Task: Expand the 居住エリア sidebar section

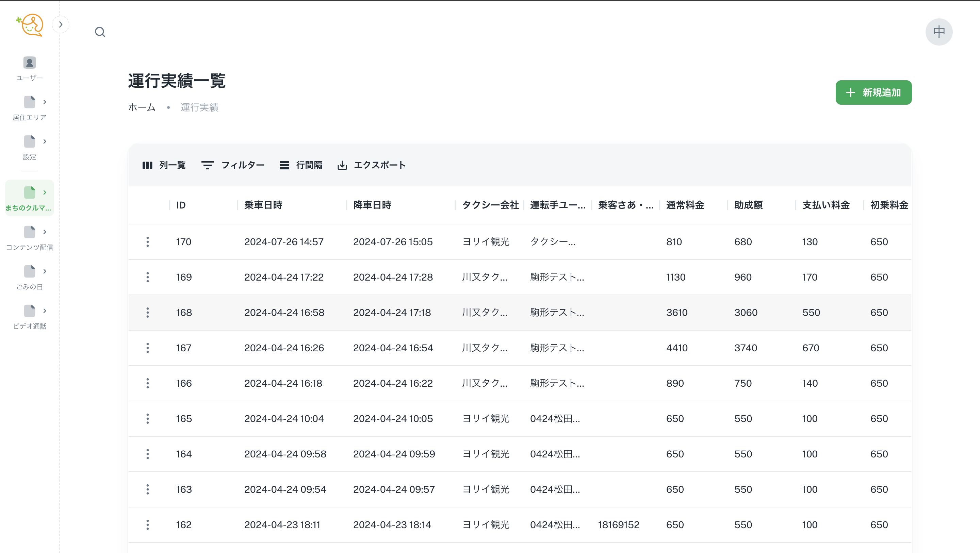Action: [x=29, y=108]
